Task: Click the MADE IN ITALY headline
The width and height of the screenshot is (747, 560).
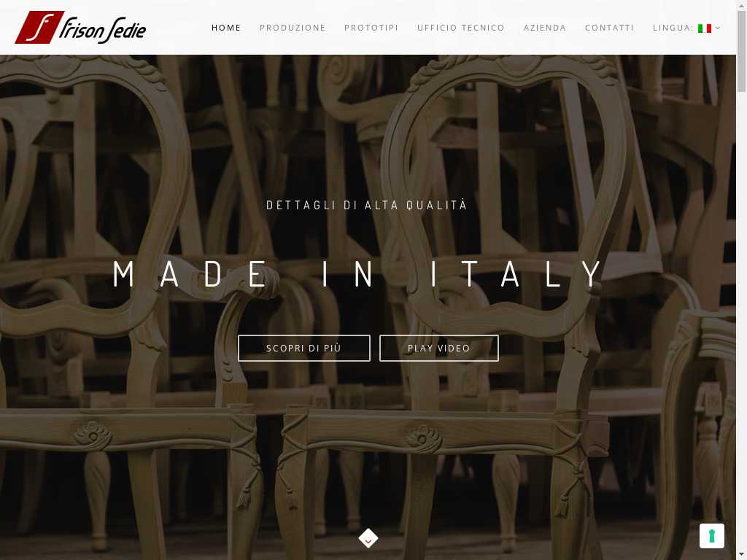Action: coord(359,274)
